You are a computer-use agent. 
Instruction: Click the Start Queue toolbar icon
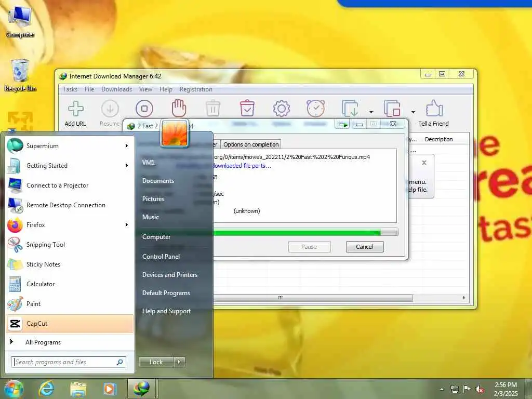(x=350, y=109)
